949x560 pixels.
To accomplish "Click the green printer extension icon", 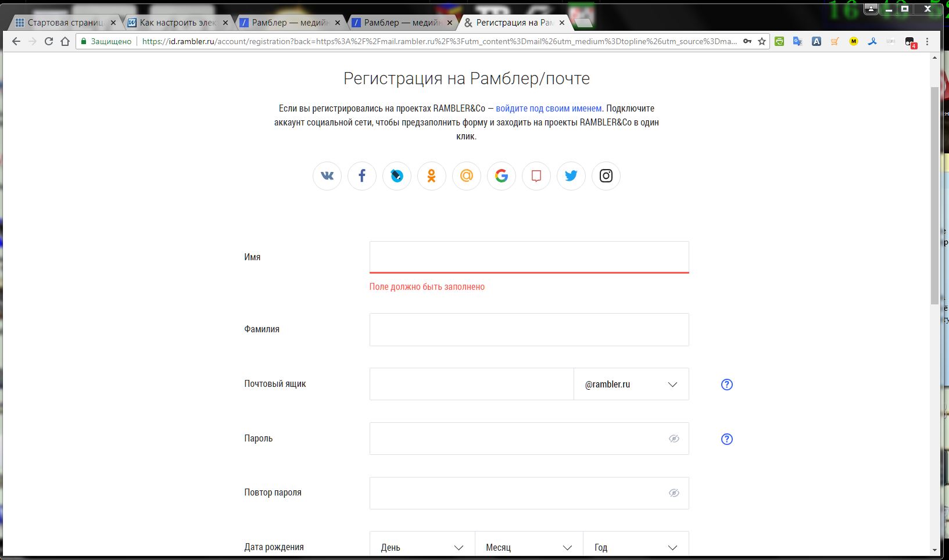I will point(779,41).
